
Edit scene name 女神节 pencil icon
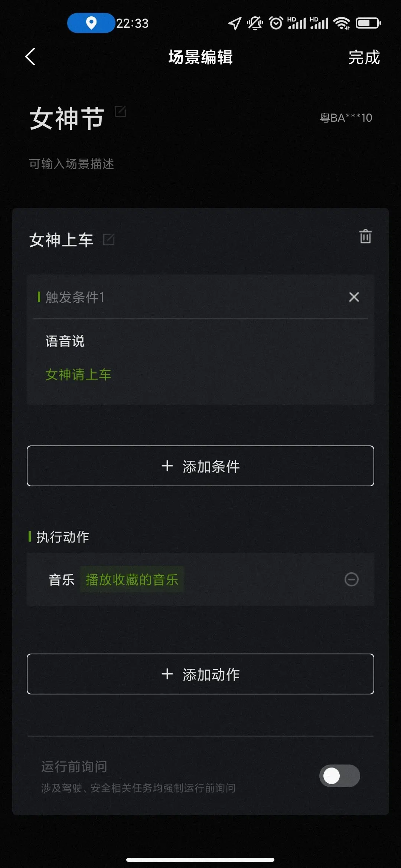[x=120, y=111]
